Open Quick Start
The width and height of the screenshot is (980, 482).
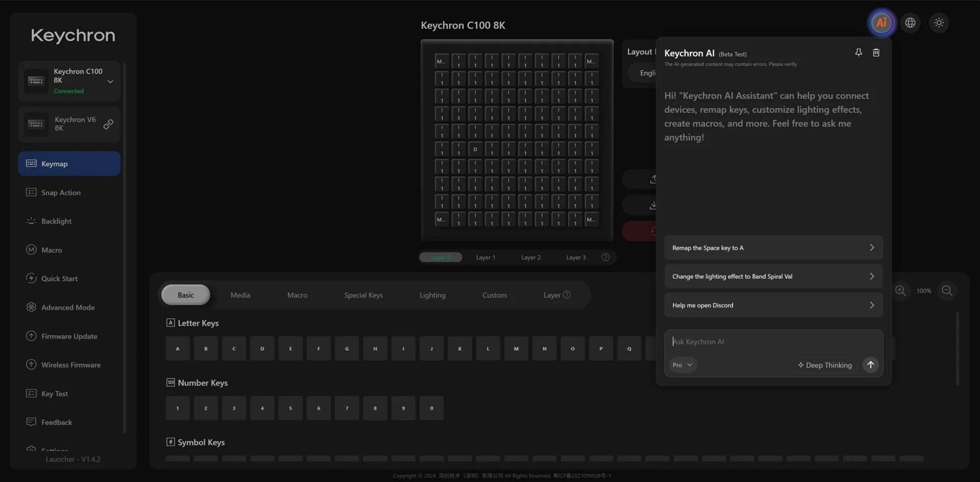click(69, 278)
